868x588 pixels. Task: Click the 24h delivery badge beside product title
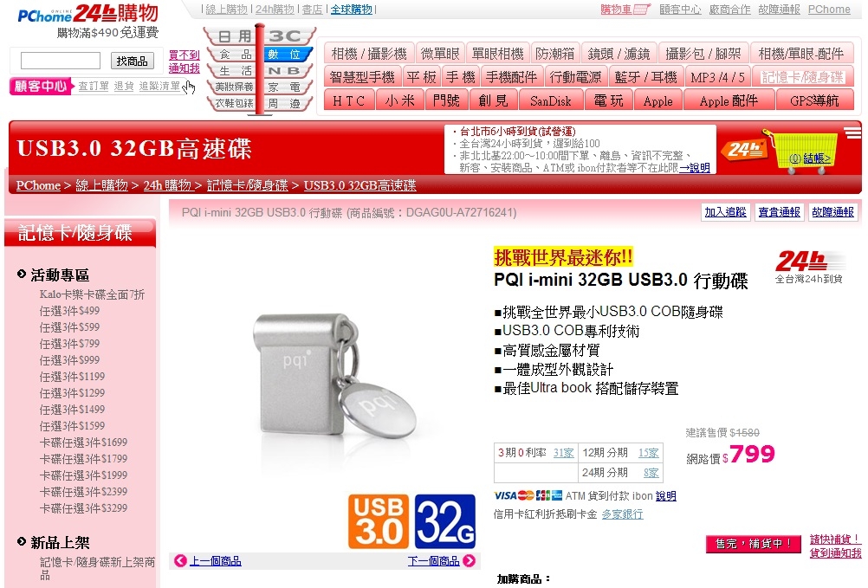(809, 267)
